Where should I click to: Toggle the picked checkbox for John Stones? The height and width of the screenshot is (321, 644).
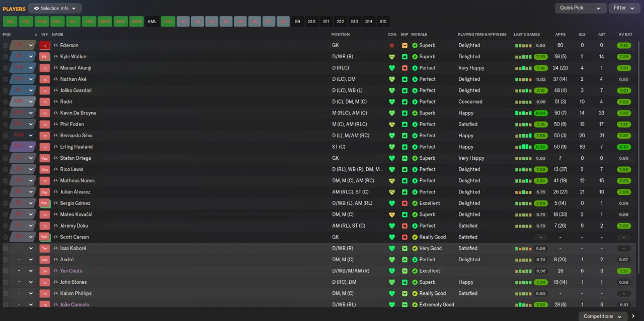click(6, 282)
